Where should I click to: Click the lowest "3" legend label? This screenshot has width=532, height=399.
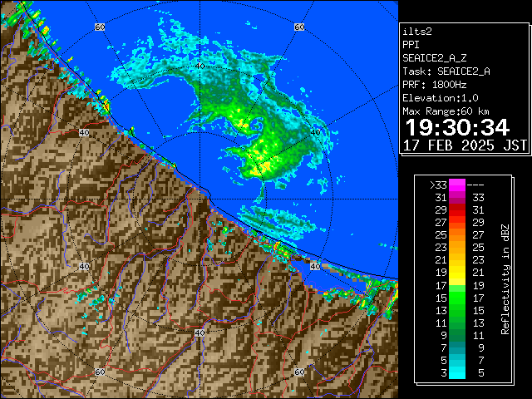pos(444,373)
